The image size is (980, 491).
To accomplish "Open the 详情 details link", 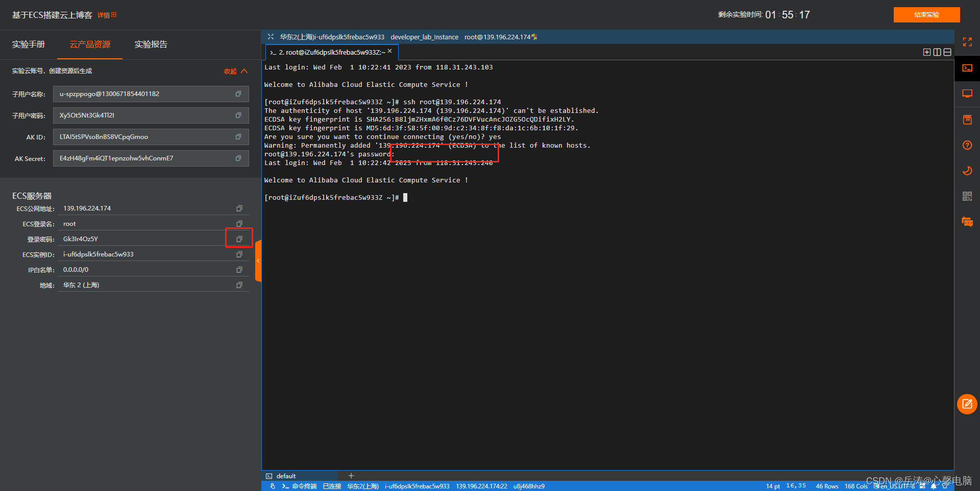I will [x=107, y=15].
